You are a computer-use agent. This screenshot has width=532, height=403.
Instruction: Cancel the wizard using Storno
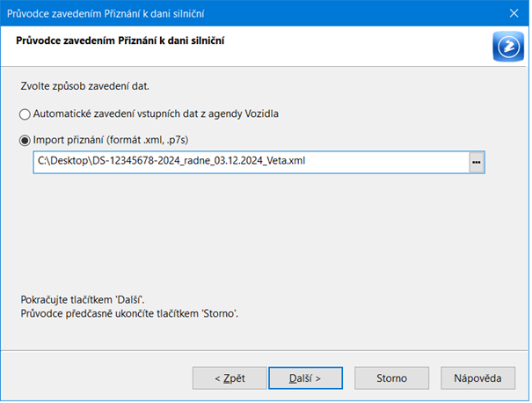pos(391,377)
